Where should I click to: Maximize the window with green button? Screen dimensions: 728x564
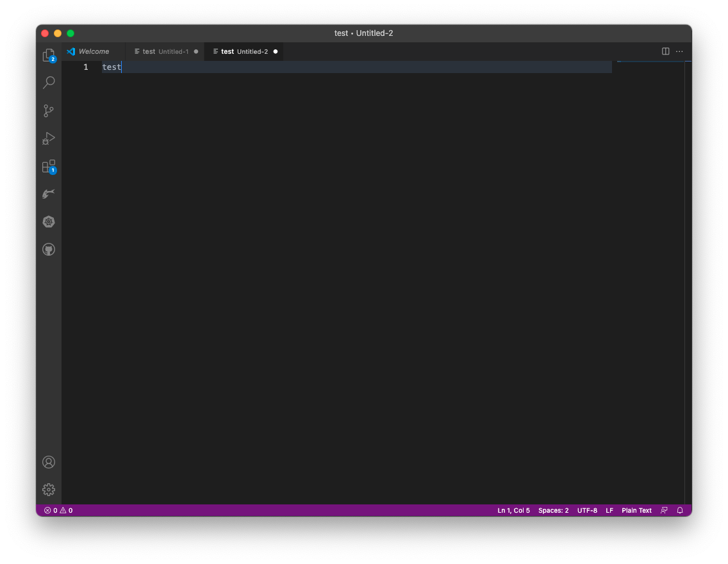click(x=70, y=33)
